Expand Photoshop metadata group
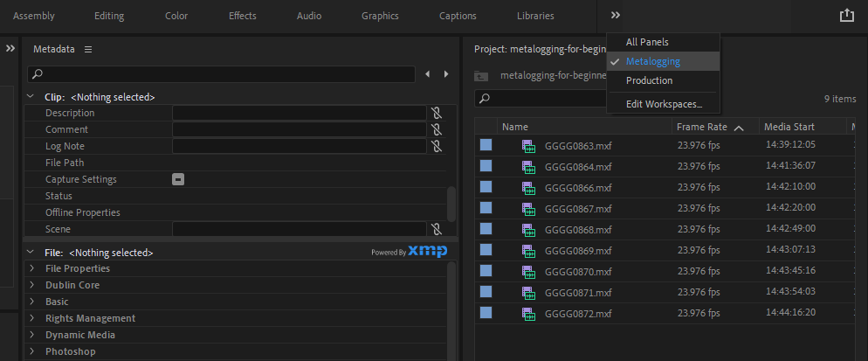 coord(32,351)
